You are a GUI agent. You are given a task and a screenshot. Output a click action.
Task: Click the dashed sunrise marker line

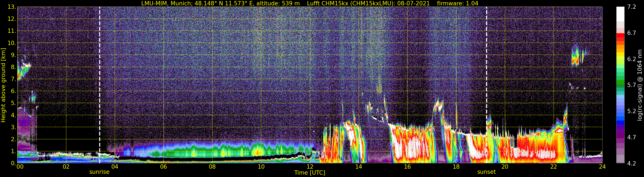(100, 85)
